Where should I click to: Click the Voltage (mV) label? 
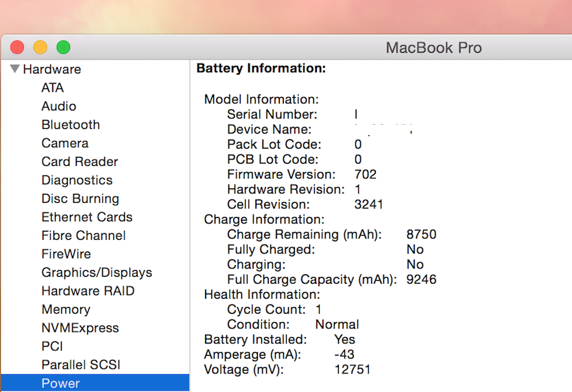(243, 370)
